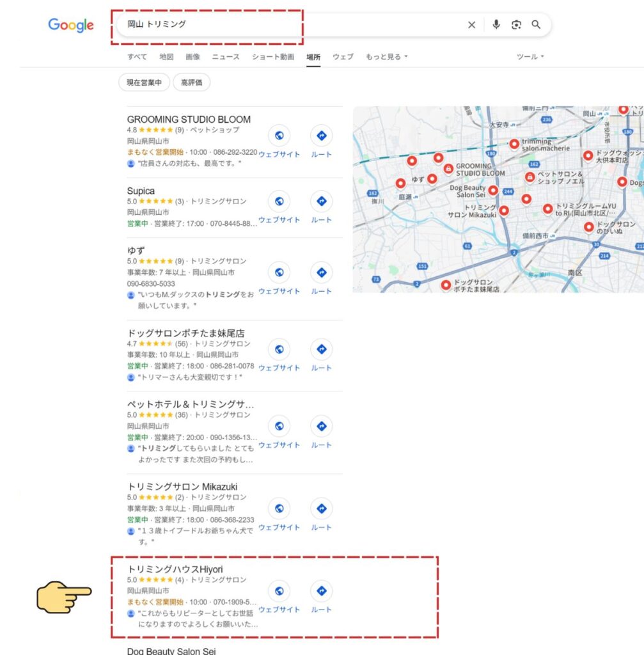Open website icon for ゆず listing

pos(279,272)
